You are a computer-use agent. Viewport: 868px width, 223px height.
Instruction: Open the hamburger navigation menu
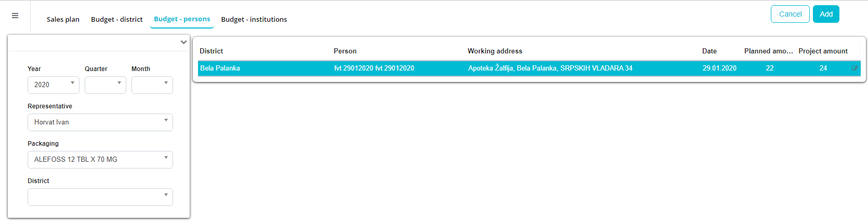(15, 16)
